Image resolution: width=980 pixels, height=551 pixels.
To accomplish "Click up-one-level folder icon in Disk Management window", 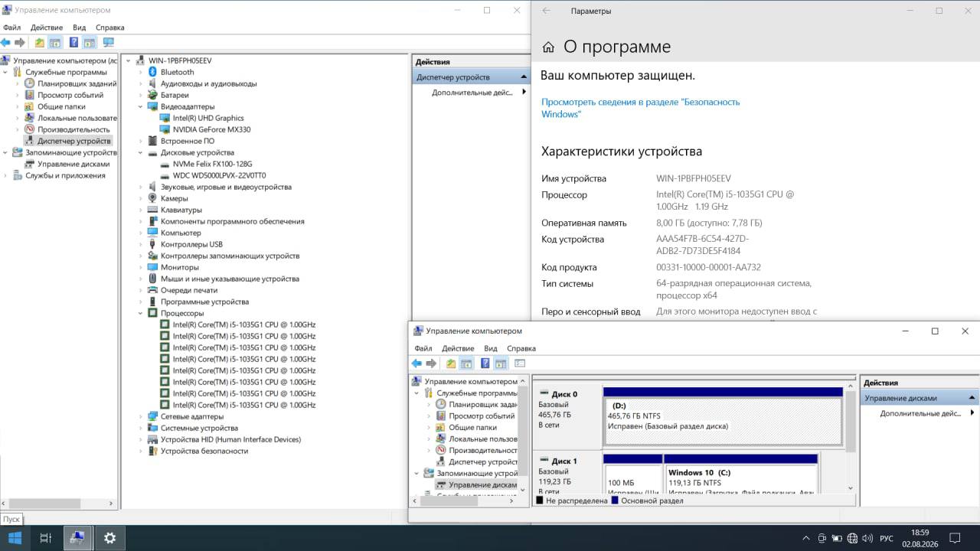I will click(x=451, y=364).
